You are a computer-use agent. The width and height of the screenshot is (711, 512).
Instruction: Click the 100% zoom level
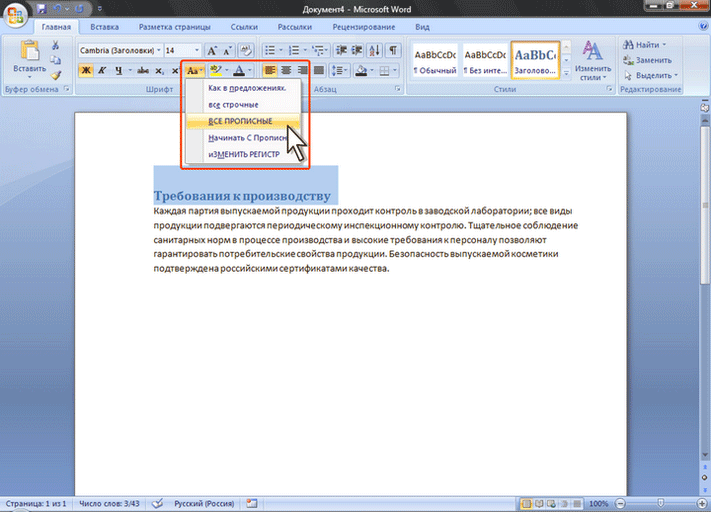598,503
